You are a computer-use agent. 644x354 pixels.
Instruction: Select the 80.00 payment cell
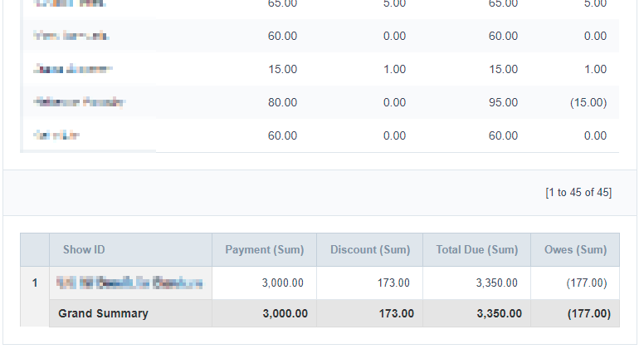click(x=282, y=102)
